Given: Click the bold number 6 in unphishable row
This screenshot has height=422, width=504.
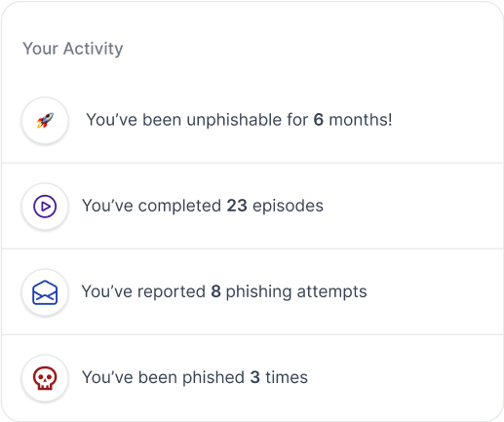Looking at the screenshot, I should [x=319, y=120].
